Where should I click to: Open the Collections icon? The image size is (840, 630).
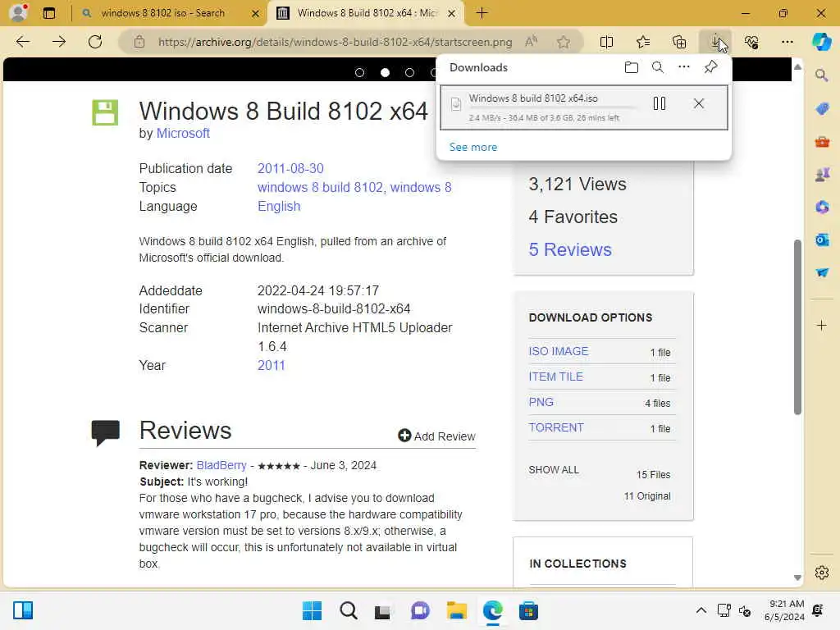pos(679,42)
